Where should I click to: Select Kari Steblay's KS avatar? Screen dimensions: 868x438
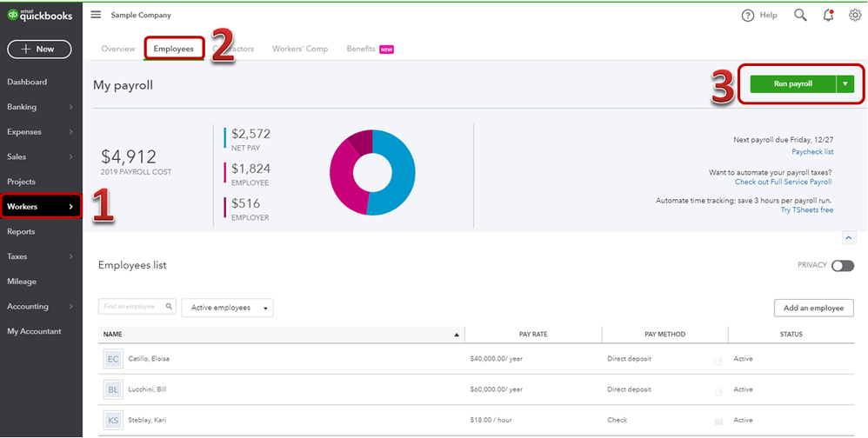(x=113, y=421)
